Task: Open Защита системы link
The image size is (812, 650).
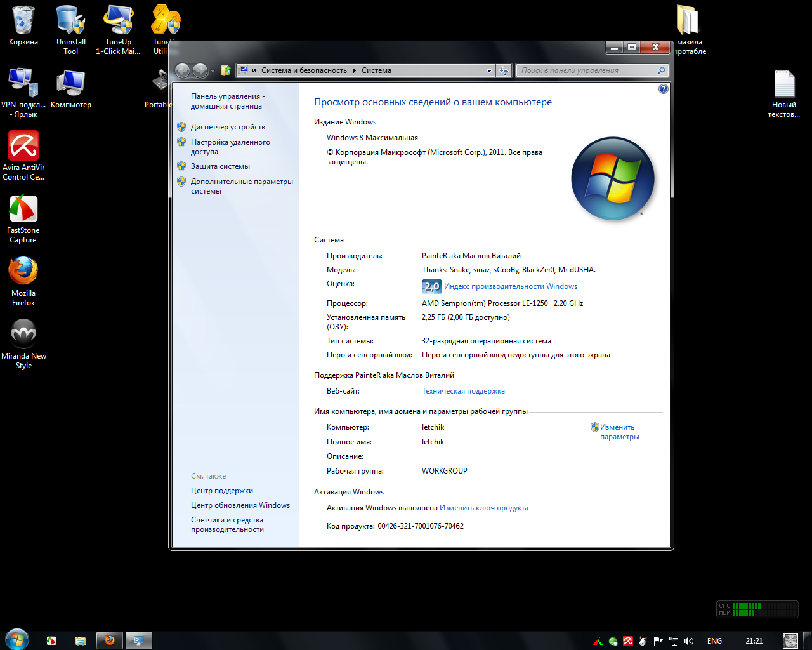Action: 220,166
